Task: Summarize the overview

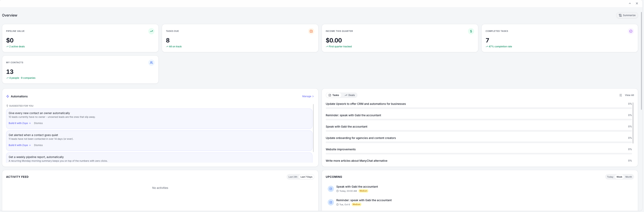Action: pos(627,15)
